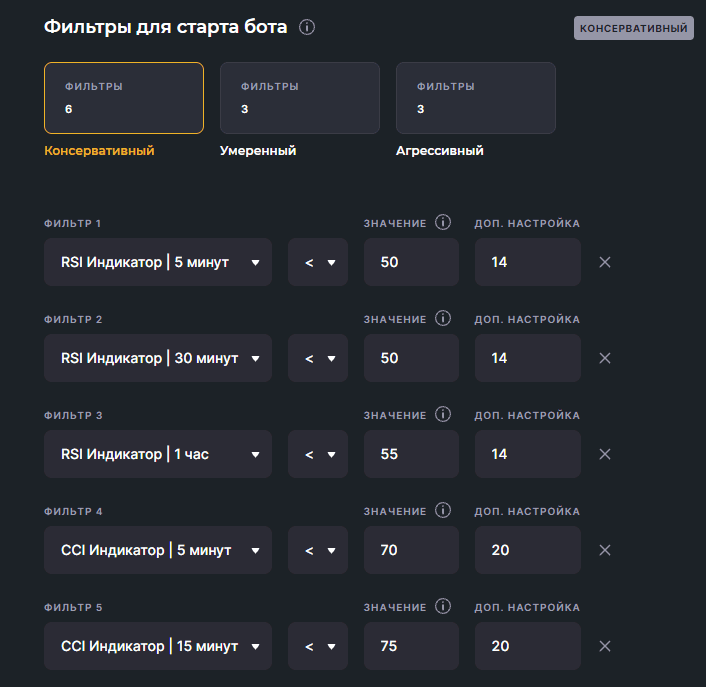Expand the CCI Индикатор | 15 минут dropdown
706x687 pixels.
pos(158,646)
